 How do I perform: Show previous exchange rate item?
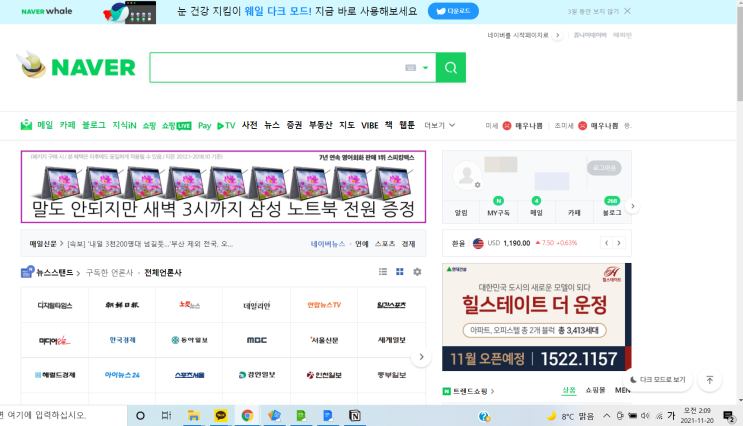[x=607, y=243]
